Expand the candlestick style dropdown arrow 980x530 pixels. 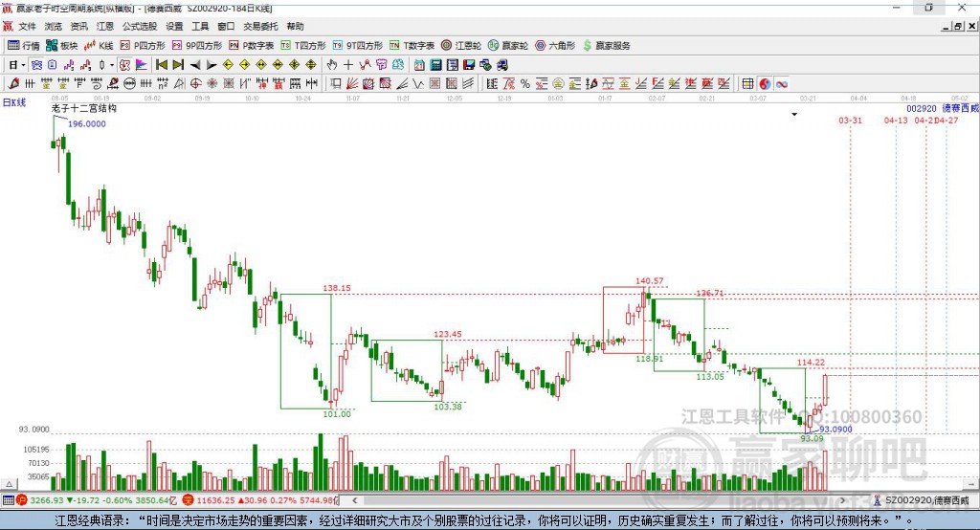click(x=112, y=65)
